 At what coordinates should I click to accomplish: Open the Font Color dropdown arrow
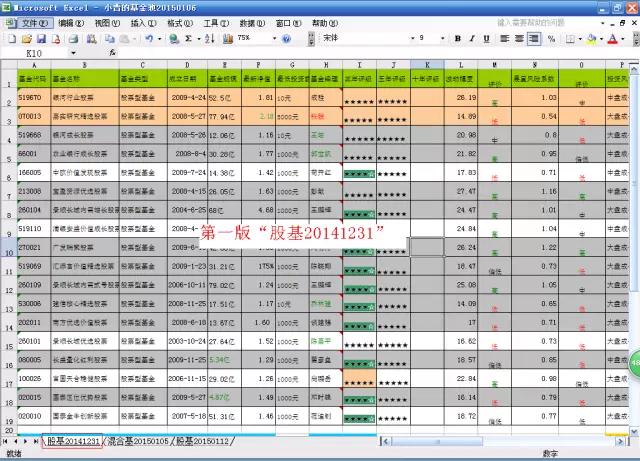tap(623, 39)
